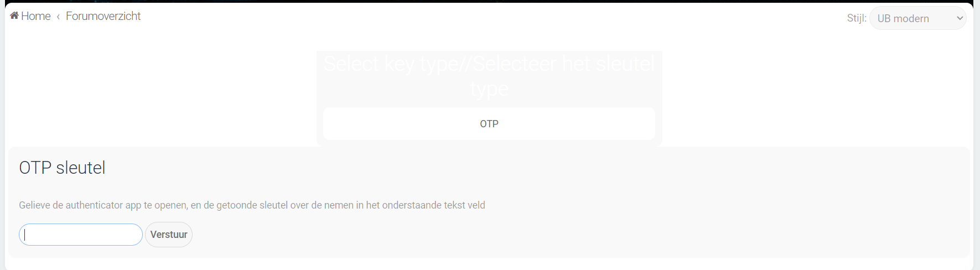Click the authenticator app instruction text
This screenshot has width=980, height=270.
point(252,205)
